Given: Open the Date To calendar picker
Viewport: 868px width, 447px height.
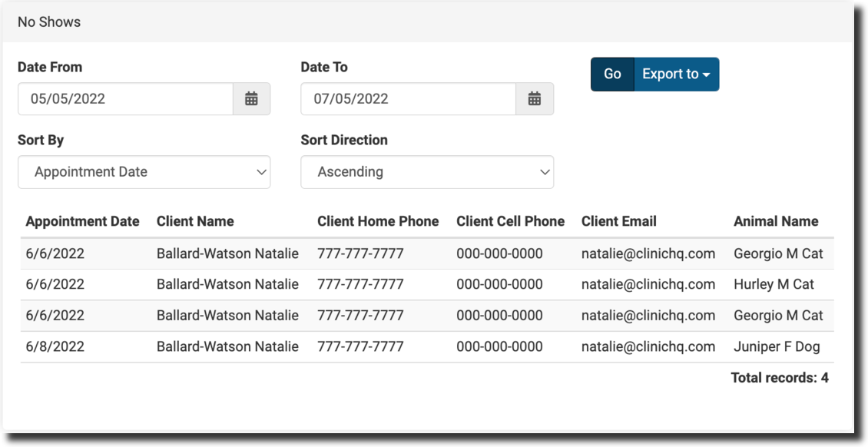Looking at the screenshot, I should click(535, 99).
